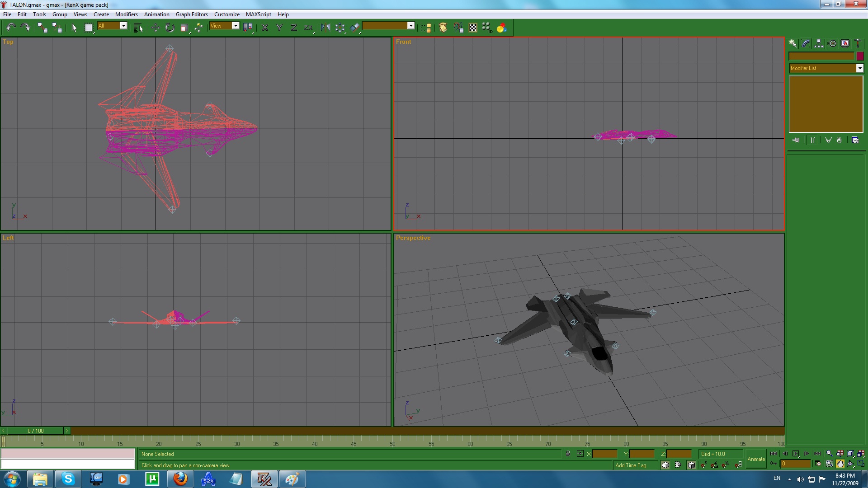
Task: Toggle the Key Mode key icon
Action: point(774,463)
